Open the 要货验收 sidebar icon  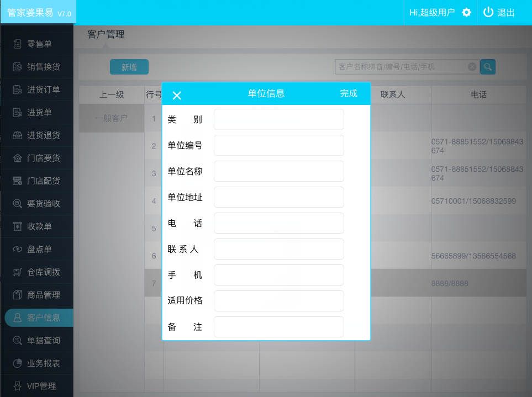pos(17,203)
